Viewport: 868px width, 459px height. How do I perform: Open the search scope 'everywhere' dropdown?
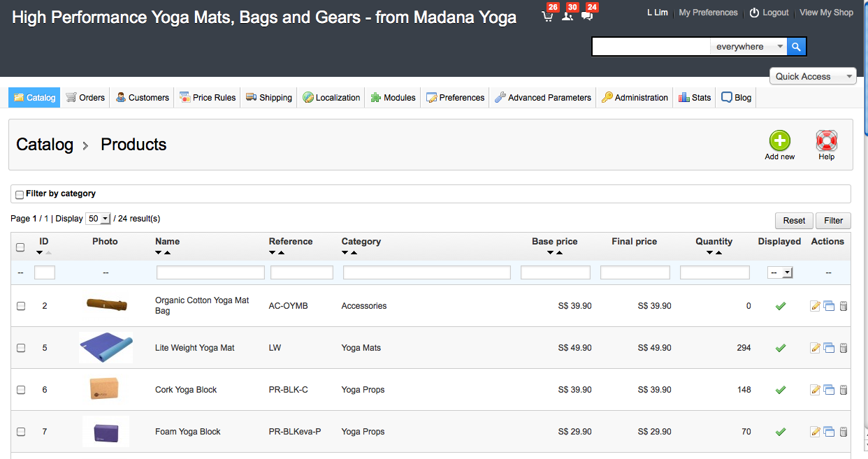pyautogui.click(x=749, y=47)
